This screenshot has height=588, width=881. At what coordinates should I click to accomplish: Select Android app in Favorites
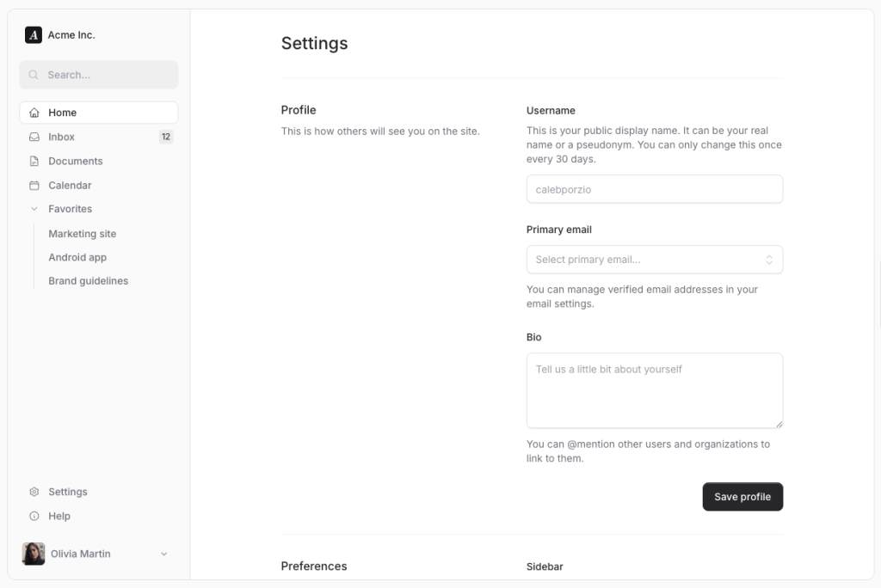point(77,257)
